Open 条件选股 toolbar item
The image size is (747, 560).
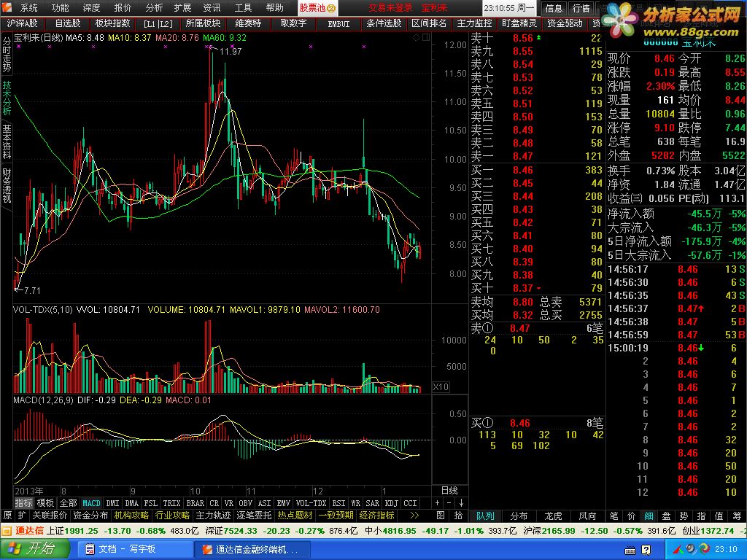[x=384, y=23]
